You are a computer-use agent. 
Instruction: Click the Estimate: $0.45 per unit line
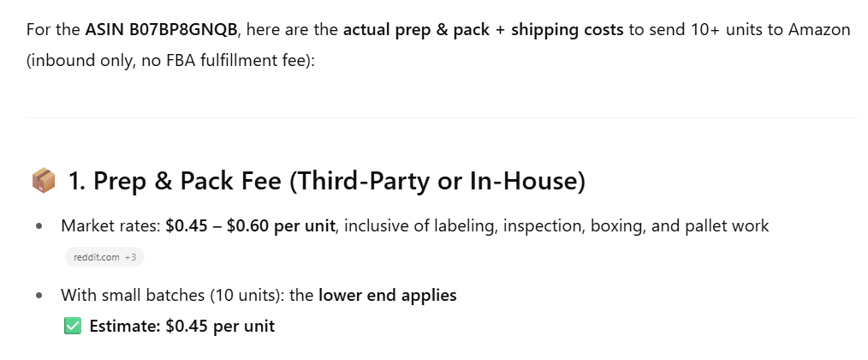coord(181,327)
